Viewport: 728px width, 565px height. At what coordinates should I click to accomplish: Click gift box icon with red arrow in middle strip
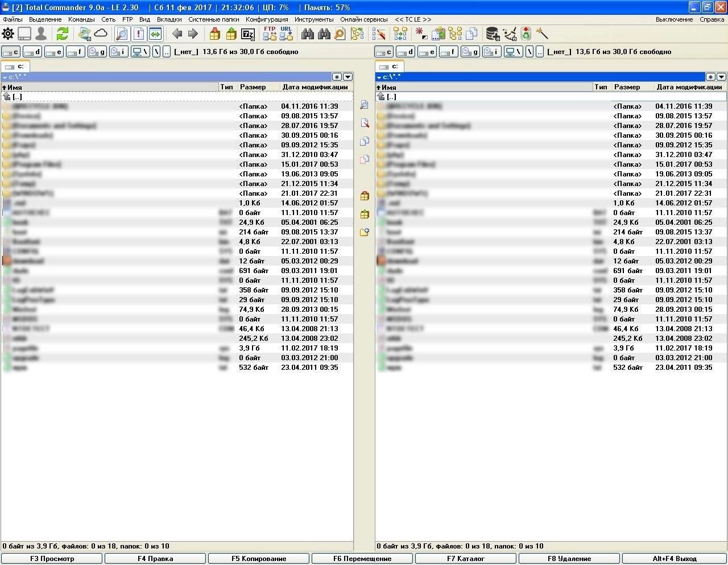[365, 196]
